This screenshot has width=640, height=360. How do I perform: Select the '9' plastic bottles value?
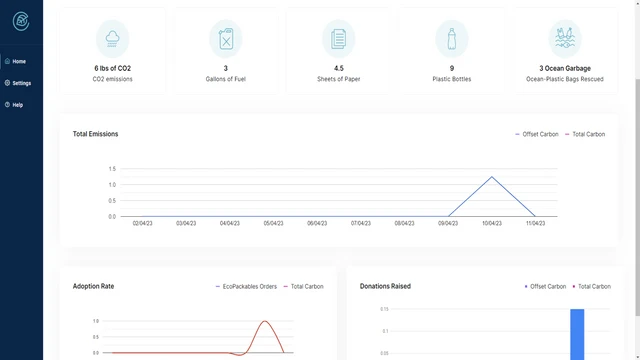click(x=451, y=68)
